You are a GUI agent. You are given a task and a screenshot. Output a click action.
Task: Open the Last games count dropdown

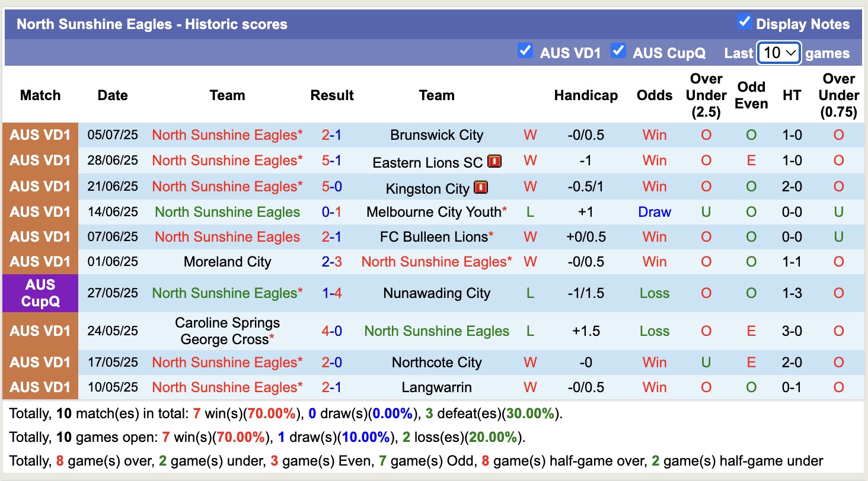(778, 52)
